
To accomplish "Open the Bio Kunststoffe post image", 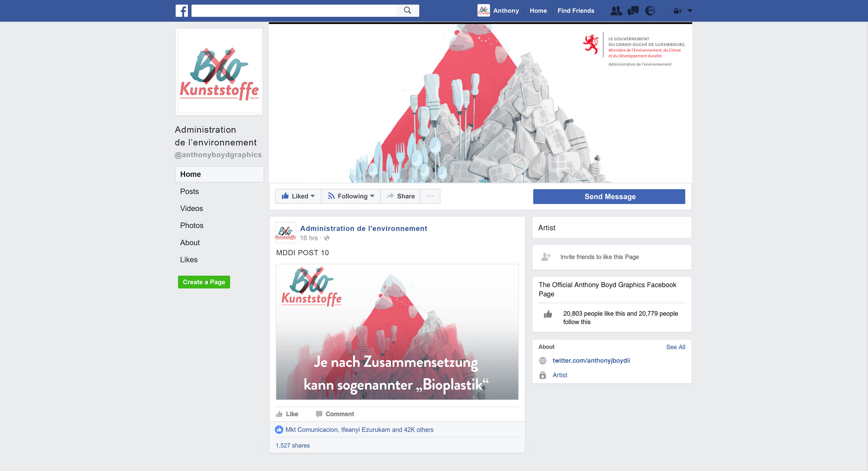I will [397, 332].
